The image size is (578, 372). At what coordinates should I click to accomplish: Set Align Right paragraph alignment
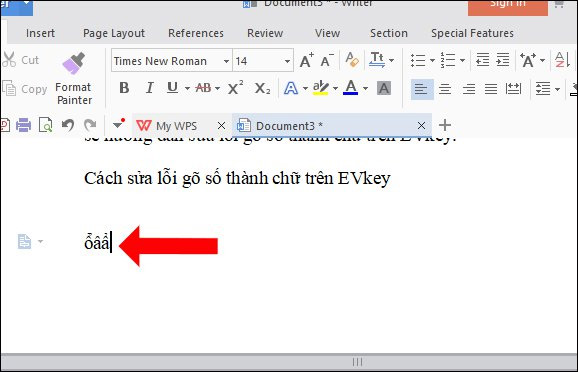pyautogui.click(x=469, y=89)
